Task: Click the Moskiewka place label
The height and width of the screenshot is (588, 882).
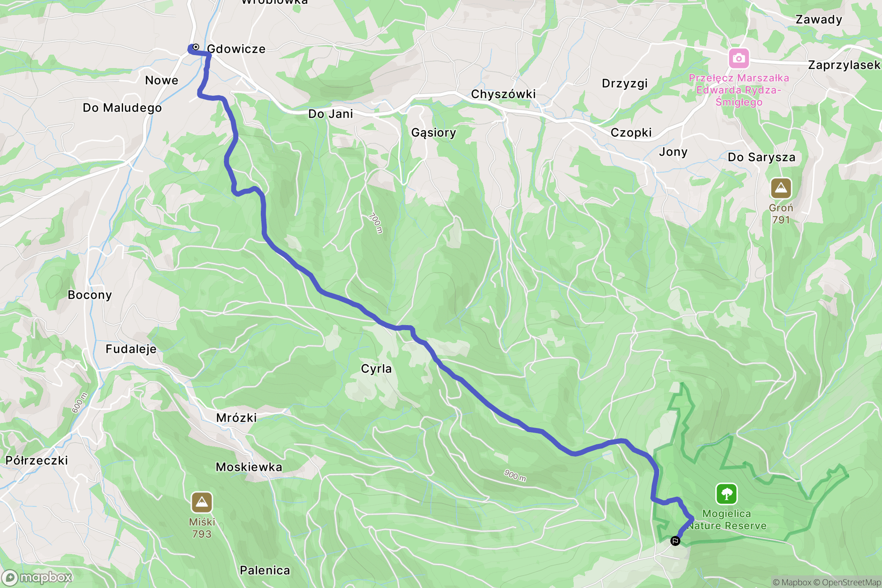Action: (249, 467)
